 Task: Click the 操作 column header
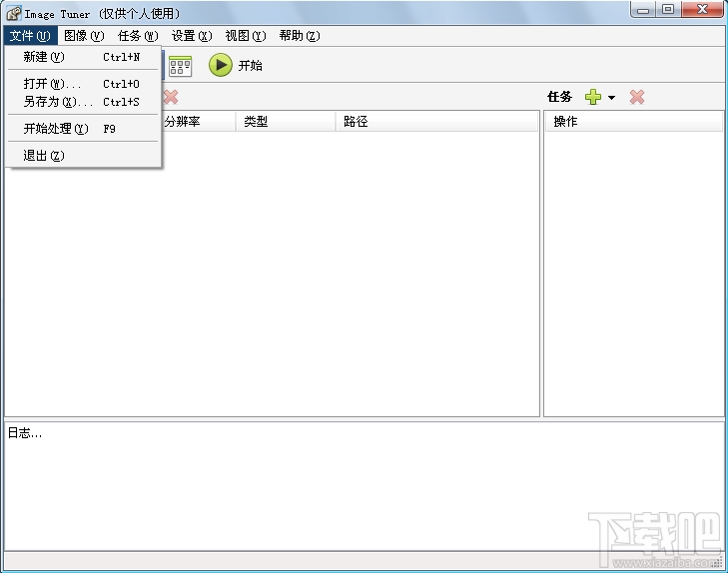coord(634,122)
